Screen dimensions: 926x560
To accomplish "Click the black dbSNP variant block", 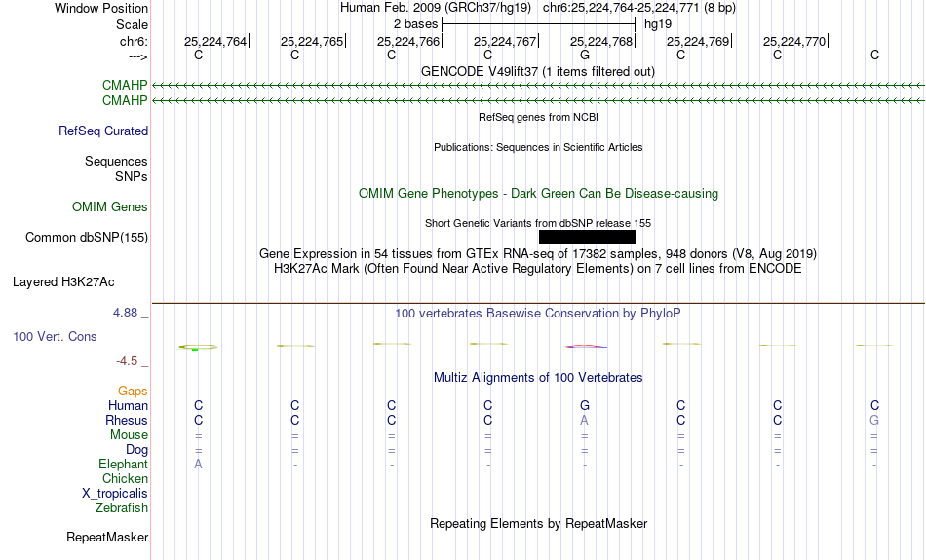I will 587,238.
